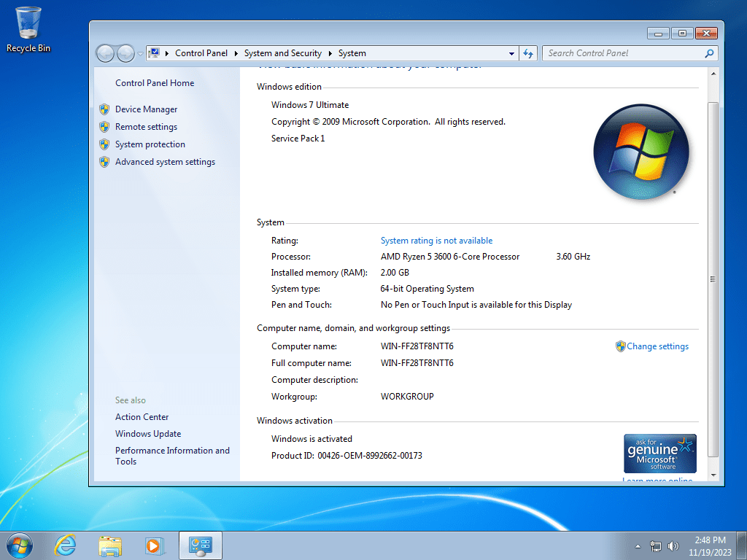The width and height of the screenshot is (747, 560).
Task: Select the Windows 7 Ultimate text
Action: (309, 105)
